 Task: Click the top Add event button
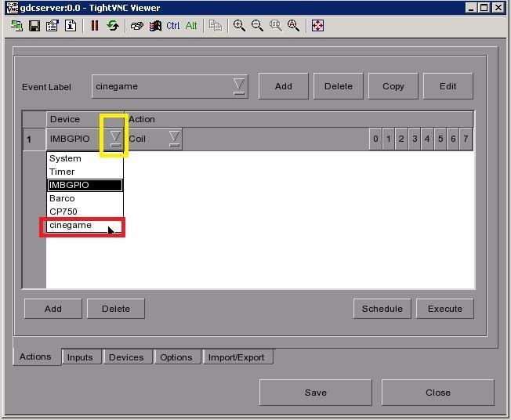point(283,86)
